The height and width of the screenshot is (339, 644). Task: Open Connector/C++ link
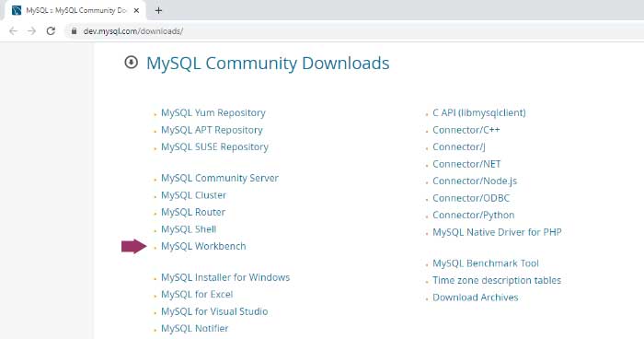[466, 130]
